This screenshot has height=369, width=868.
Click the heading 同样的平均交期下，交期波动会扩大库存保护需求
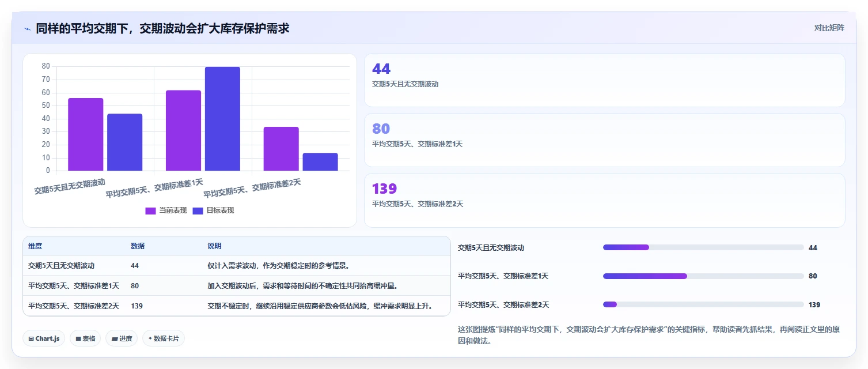click(x=162, y=28)
